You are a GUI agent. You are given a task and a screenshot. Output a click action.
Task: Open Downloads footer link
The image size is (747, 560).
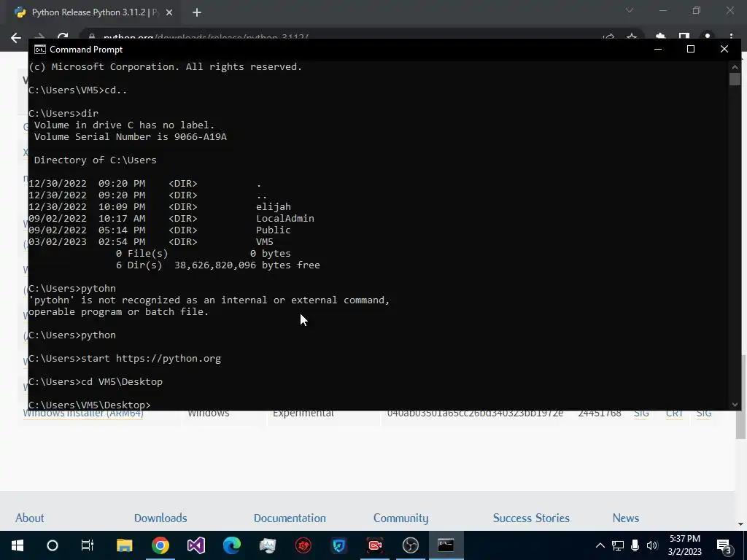[160, 518]
